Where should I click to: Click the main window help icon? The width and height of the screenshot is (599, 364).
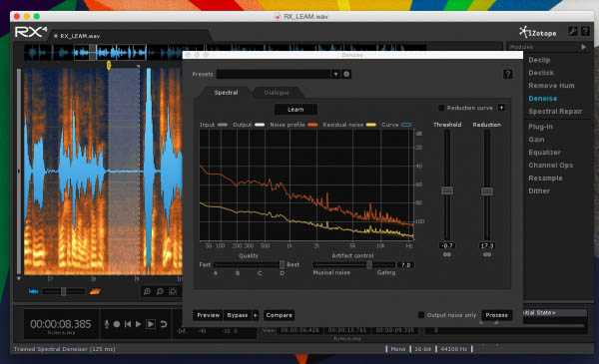click(x=585, y=31)
